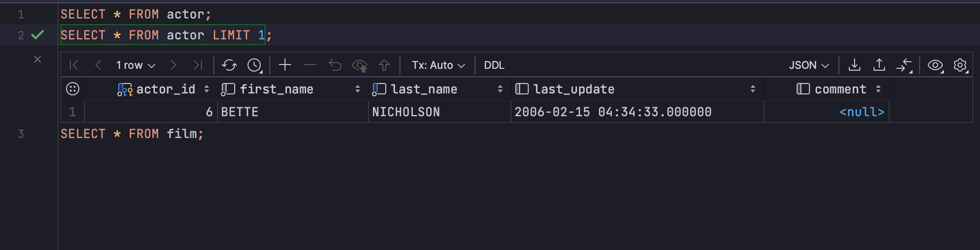Expand the 1 row page size dropdown
The width and height of the screenshot is (980, 250).
pyautogui.click(x=136, y=65)
